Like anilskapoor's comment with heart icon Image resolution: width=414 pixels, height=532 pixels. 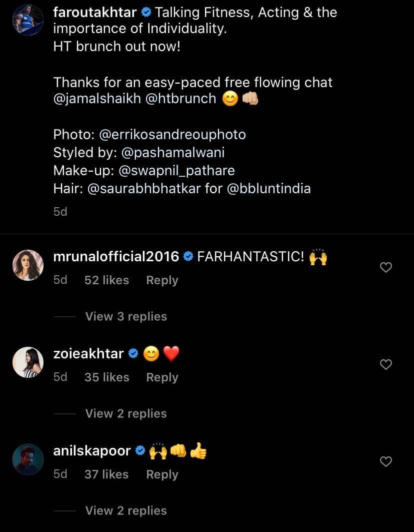pyautogui.click(x=385, y=462)
